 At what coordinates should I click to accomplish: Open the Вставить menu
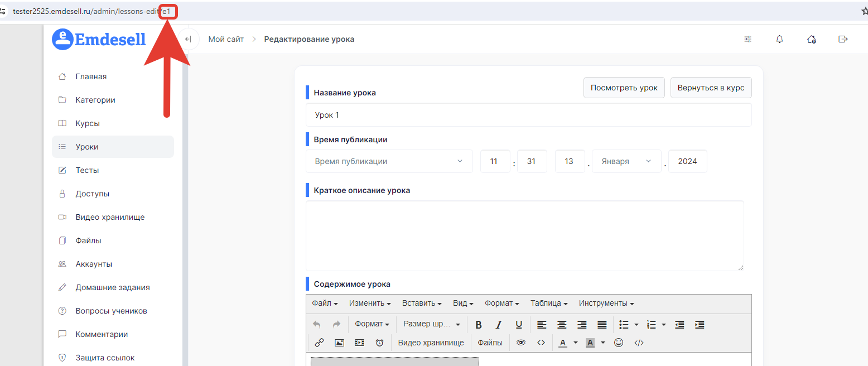[422, 304]
